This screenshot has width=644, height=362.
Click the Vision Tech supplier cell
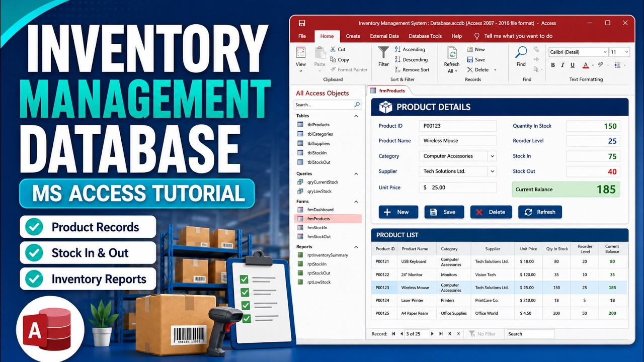pos(493,275)
